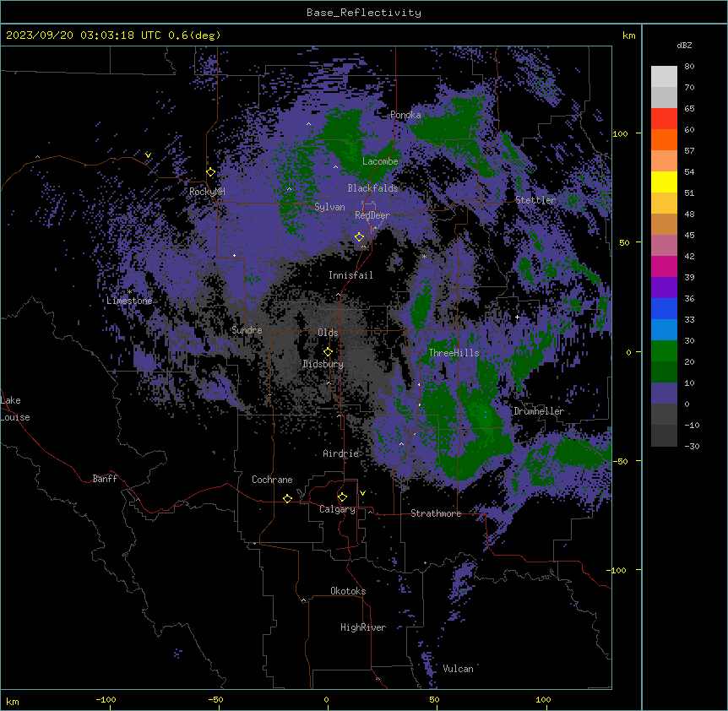Click the Didsbury town label

pos(323,364)
